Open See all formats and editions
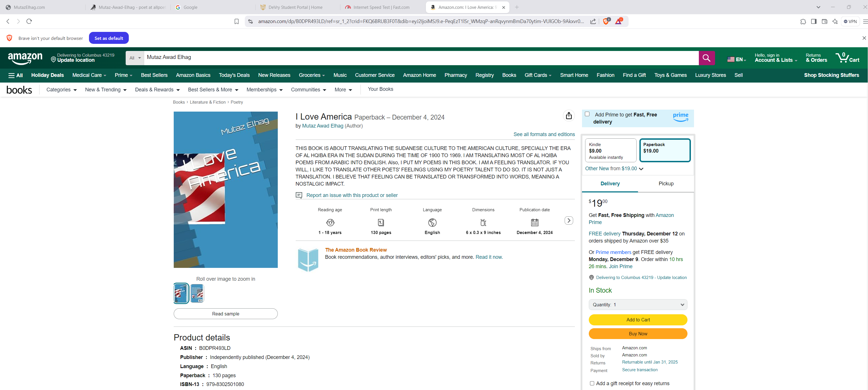868x390 pixels. [544, 134]
